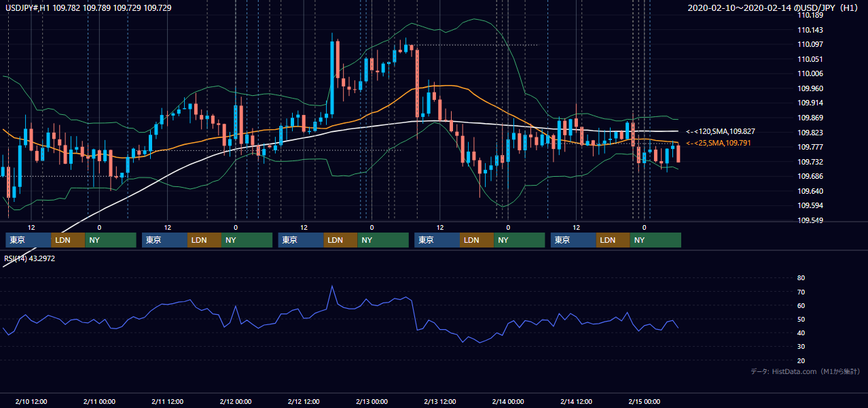Click the 2/11 12:00 date label
This screenshot has height=408, width=868.
[x=168, y=401]
